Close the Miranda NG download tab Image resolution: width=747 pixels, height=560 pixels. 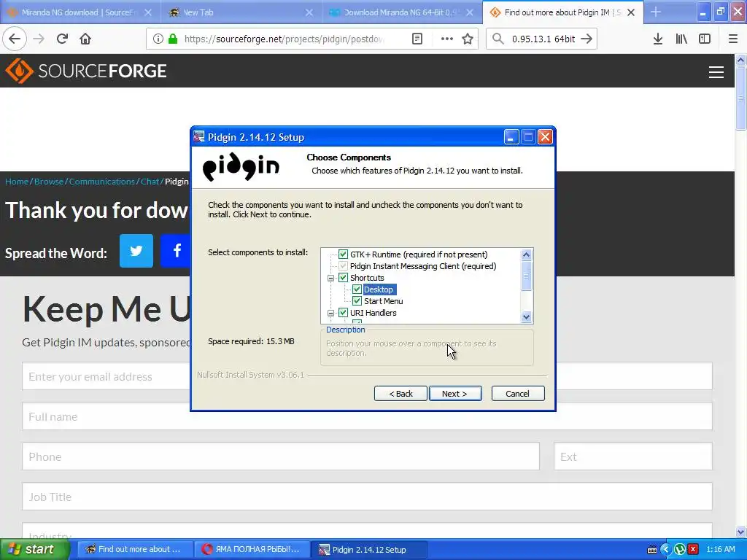click(148, 12)
